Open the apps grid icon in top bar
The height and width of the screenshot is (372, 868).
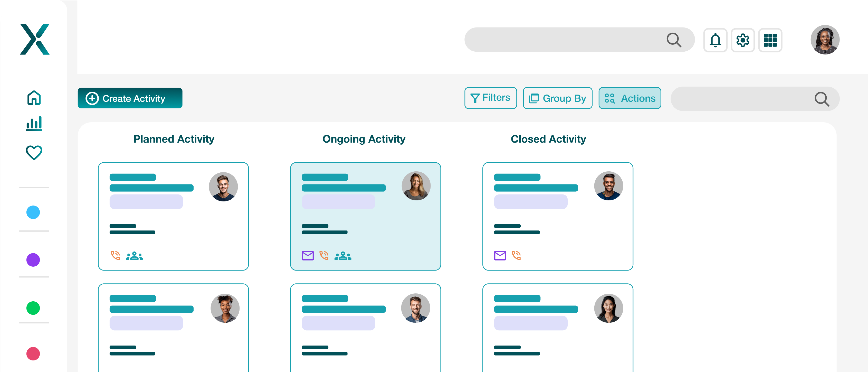coord(770,40)
